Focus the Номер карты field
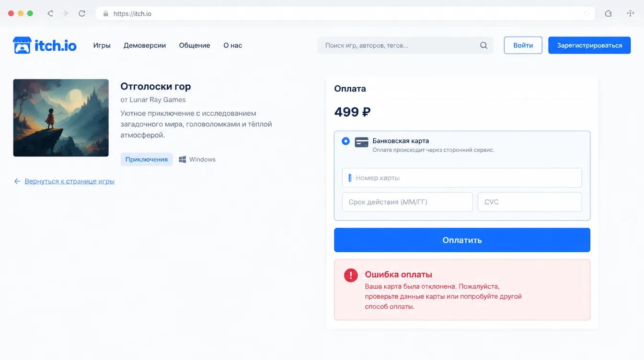644x360 pixels. click(x=462, y=178)
